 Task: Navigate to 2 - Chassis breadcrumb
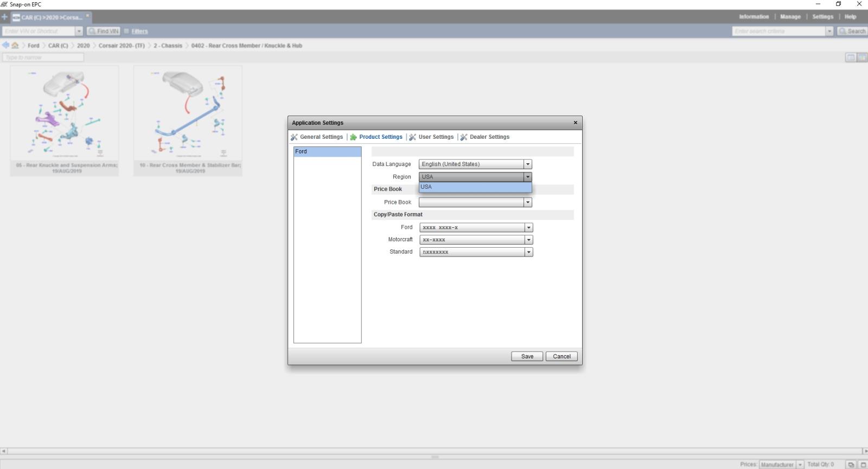tap(168, 46)
